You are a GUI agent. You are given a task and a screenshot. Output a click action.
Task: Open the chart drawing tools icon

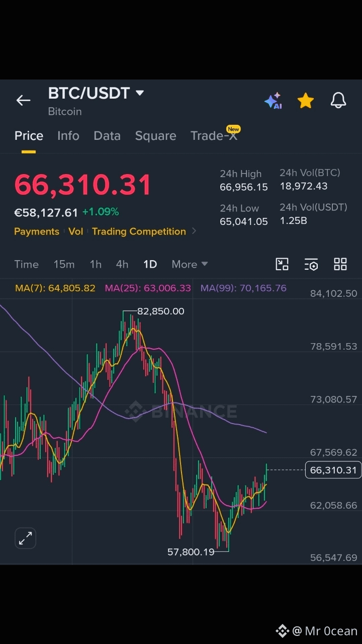(282, 264)
